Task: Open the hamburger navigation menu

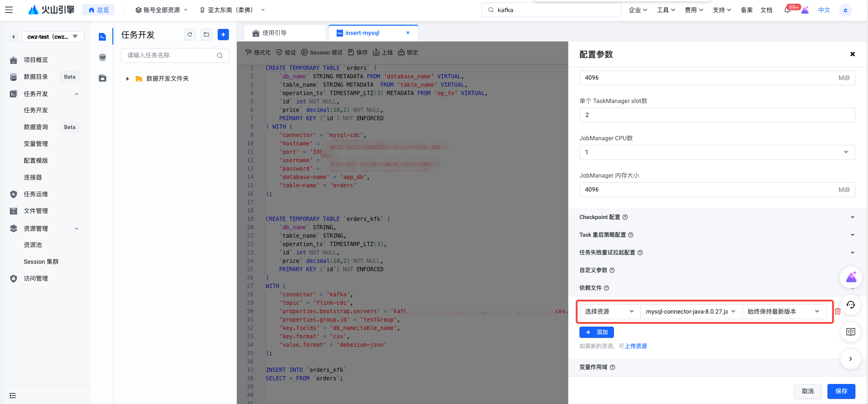Action: click(9, 10)
